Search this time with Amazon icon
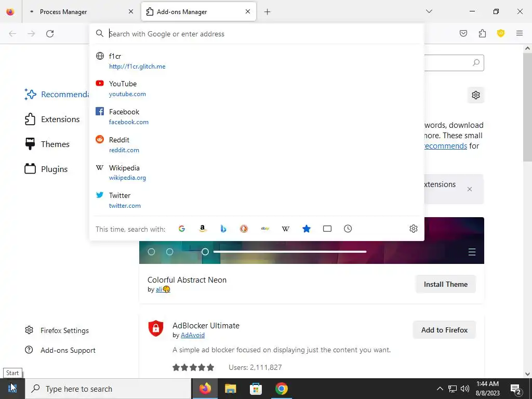 [x=203, y=229]
